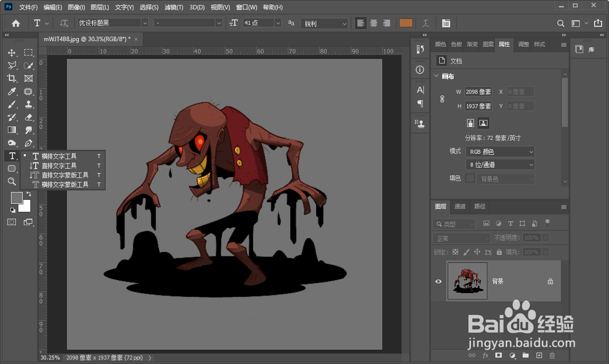Select the Gradient tool
This screenshot has height=364, width=609.
point(12,130)
